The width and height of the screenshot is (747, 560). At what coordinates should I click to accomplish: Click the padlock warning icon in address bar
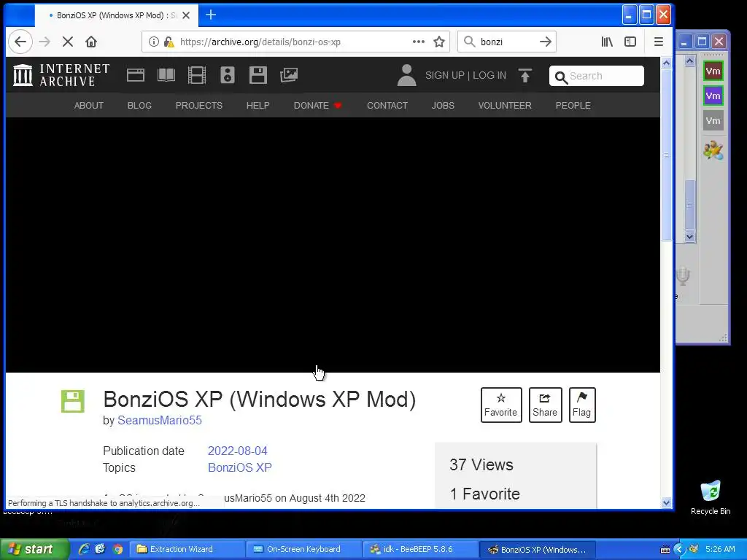point(169,42)
